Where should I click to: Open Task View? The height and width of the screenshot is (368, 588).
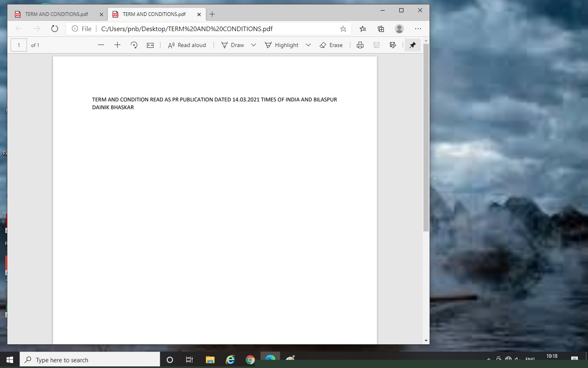point(189,360)
